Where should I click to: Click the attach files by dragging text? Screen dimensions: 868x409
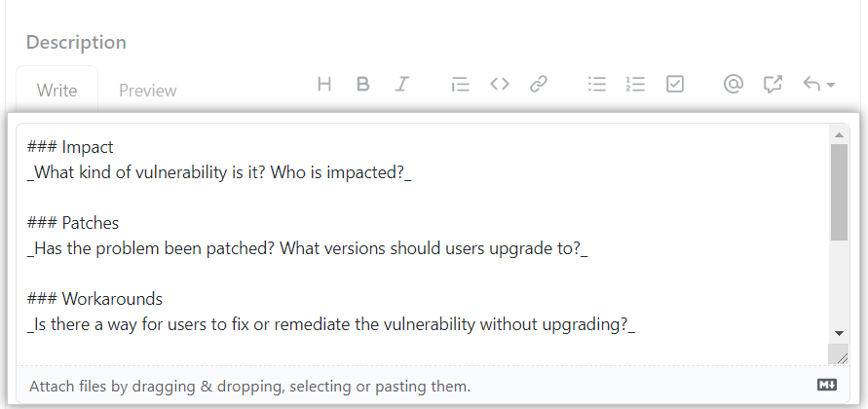click(x=249, y=387)
